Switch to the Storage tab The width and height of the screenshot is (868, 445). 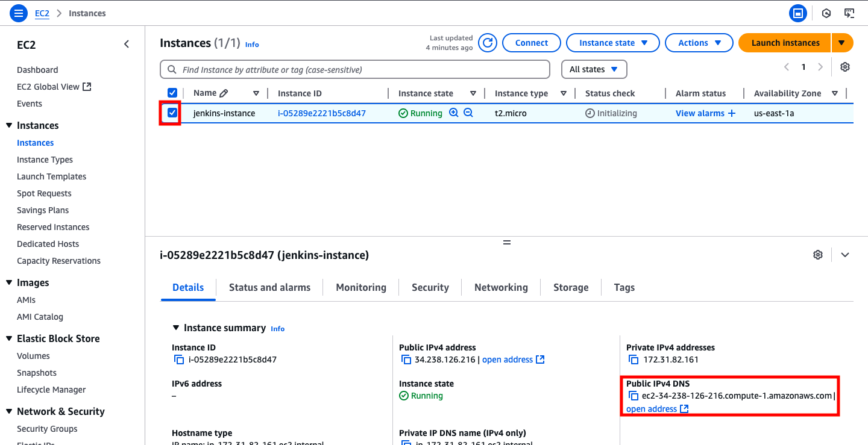(571, 287)
